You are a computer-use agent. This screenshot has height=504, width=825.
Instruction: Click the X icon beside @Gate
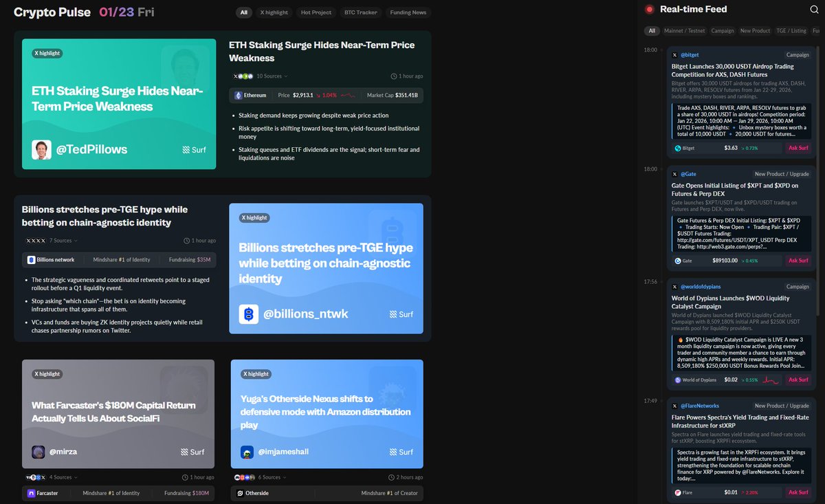674,174
